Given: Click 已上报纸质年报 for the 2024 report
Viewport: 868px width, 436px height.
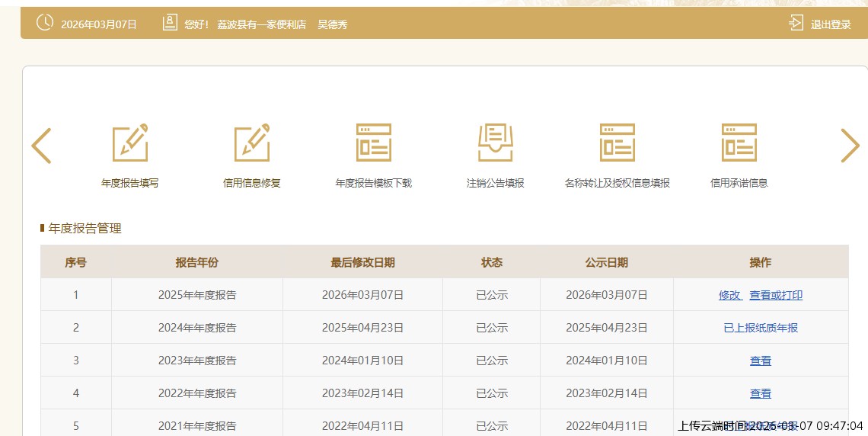Looking at the screenshot, I should point(761,328).
